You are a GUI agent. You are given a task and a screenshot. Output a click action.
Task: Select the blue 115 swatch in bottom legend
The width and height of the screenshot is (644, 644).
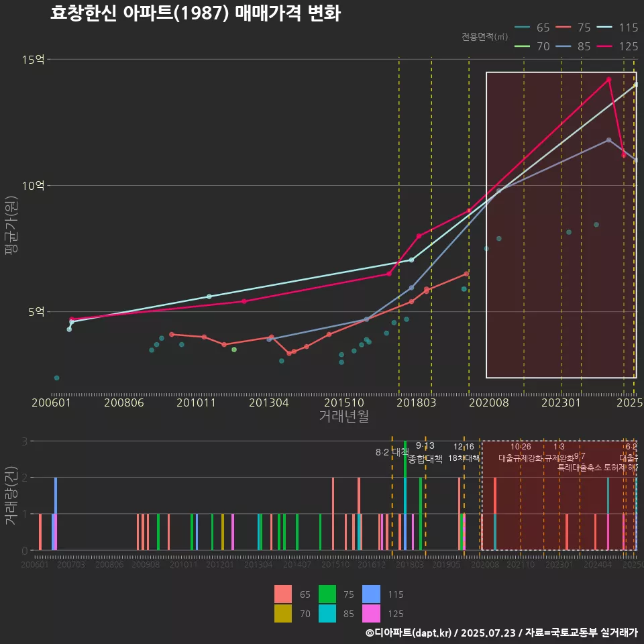[x=371, y=594]
